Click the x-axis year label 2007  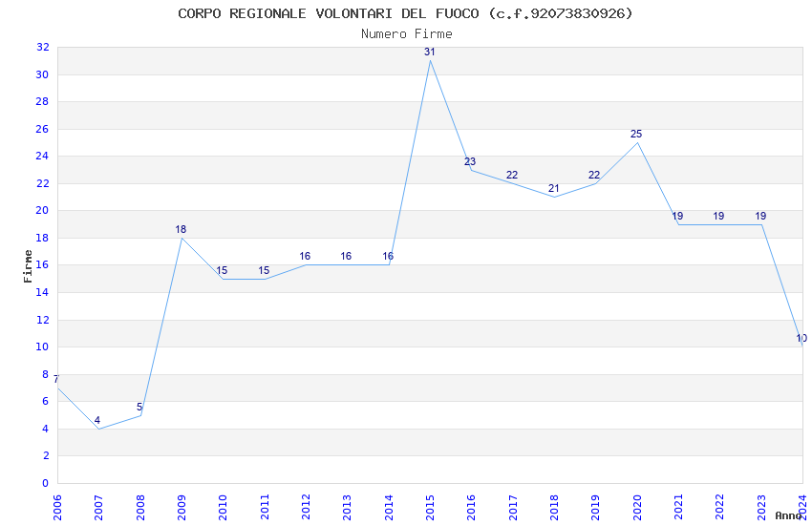point(99,508)
